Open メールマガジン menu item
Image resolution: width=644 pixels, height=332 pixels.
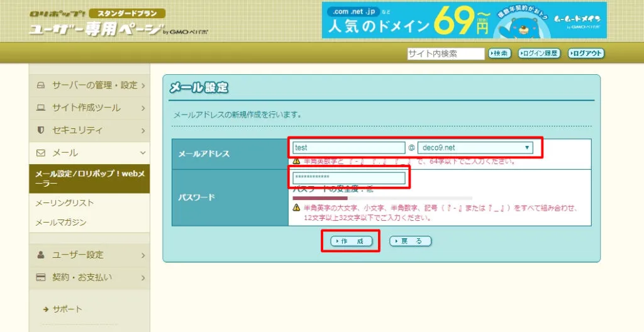pos(61,223)
